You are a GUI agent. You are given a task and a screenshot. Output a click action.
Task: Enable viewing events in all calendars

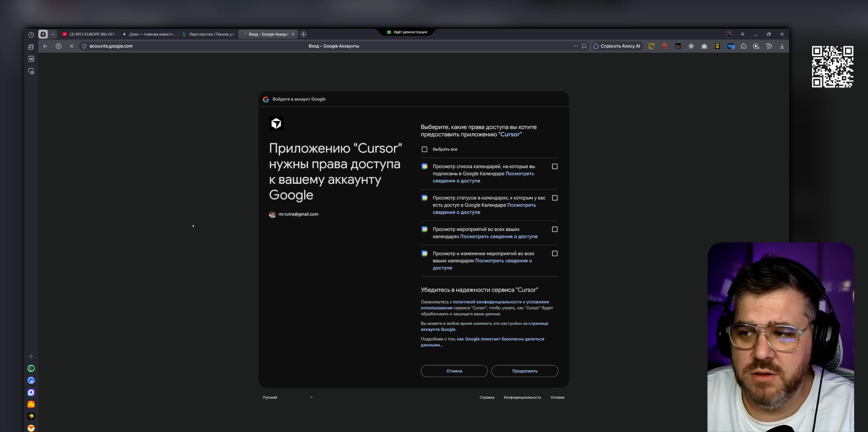(x=555, y=229)
